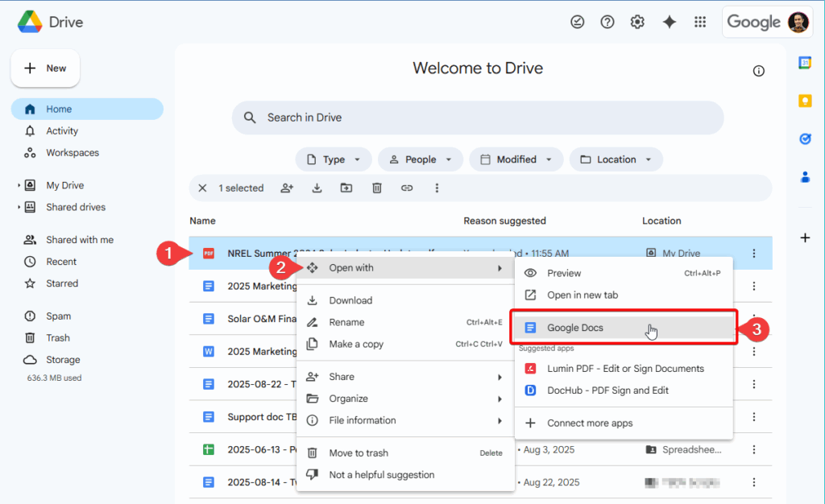
Task: Open more actions for NREL Summer row
Action: tap(753, 254)
